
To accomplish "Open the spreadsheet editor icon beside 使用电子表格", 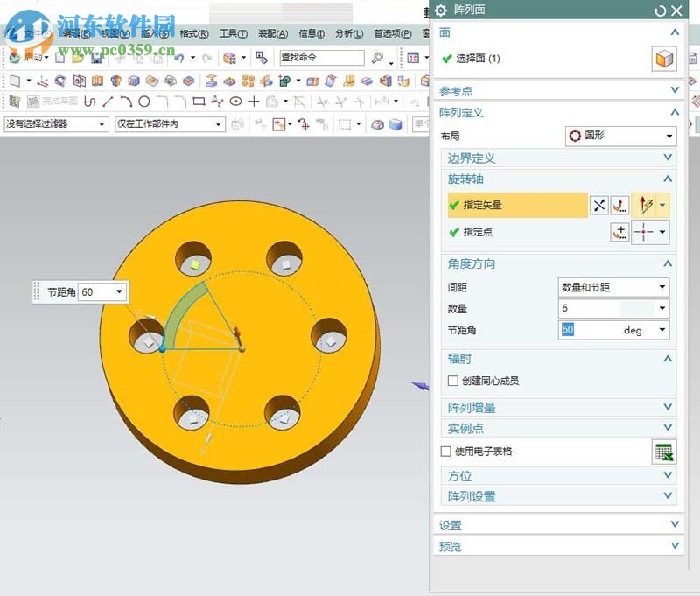I will (665, 452).
